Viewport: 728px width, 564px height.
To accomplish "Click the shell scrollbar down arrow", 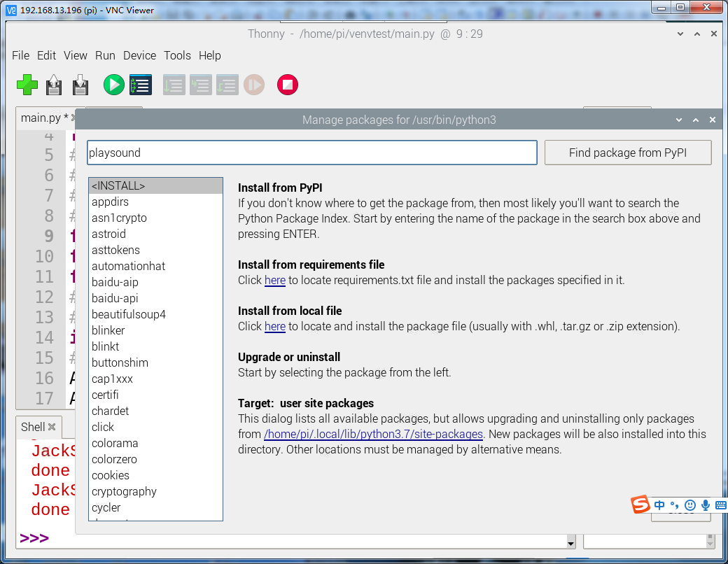I will pyautogui.click(x=570, y=542).
